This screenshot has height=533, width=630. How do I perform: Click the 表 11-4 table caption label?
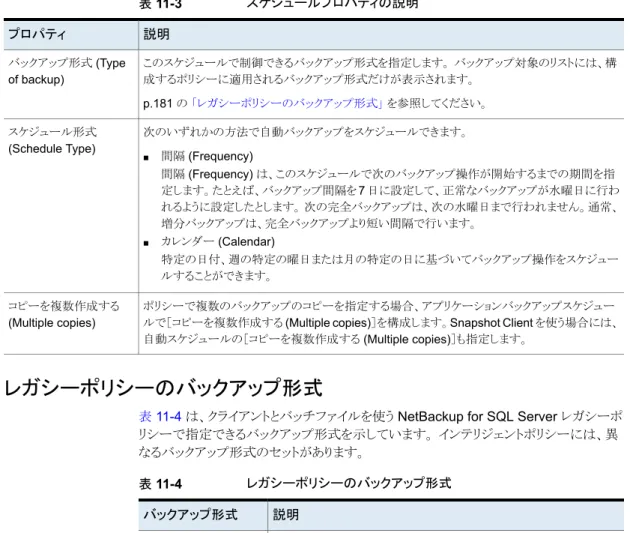[x=160, y=484]
